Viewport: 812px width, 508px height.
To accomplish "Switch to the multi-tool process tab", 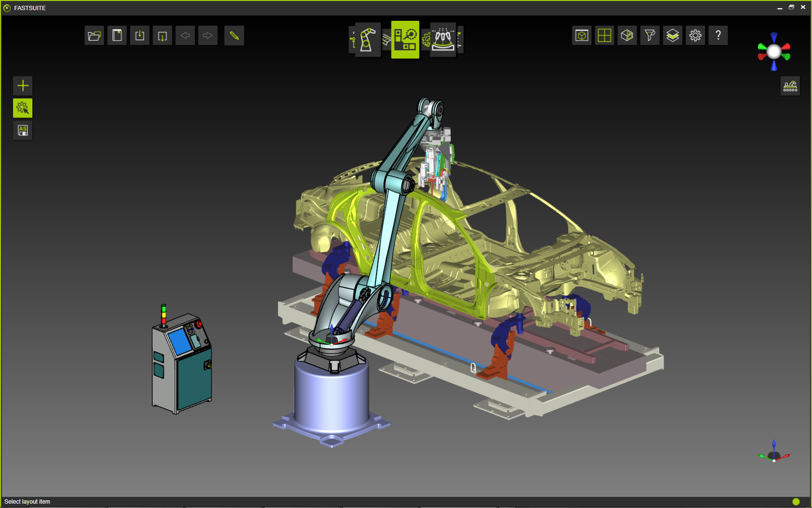I will pos(442,40).
